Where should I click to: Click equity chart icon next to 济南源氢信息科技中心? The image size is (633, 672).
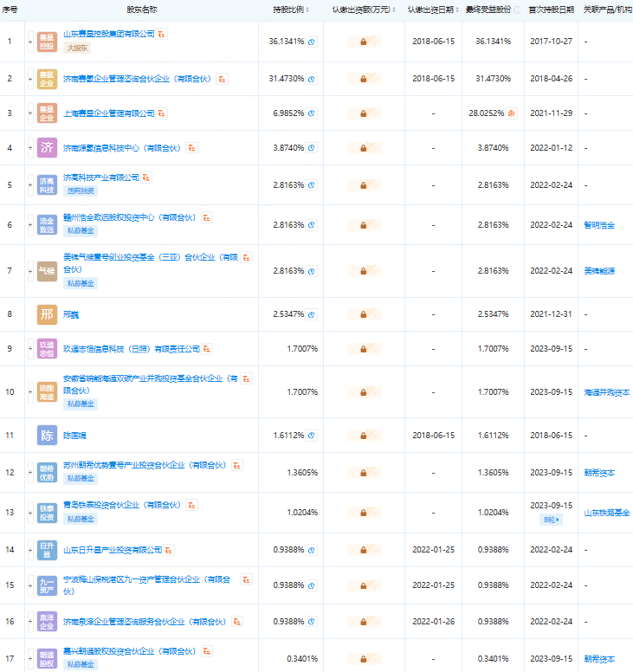point(192,148)
